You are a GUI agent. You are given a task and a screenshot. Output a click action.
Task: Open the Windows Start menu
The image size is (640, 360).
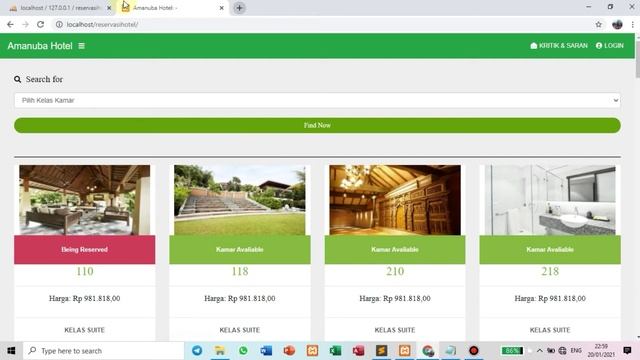tap(11, 351)
